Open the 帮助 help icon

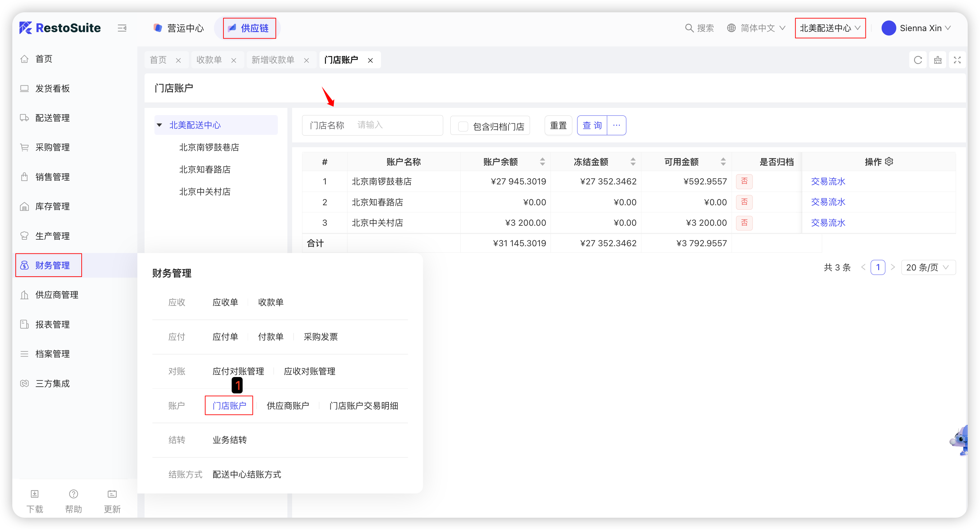coord(73,494)
